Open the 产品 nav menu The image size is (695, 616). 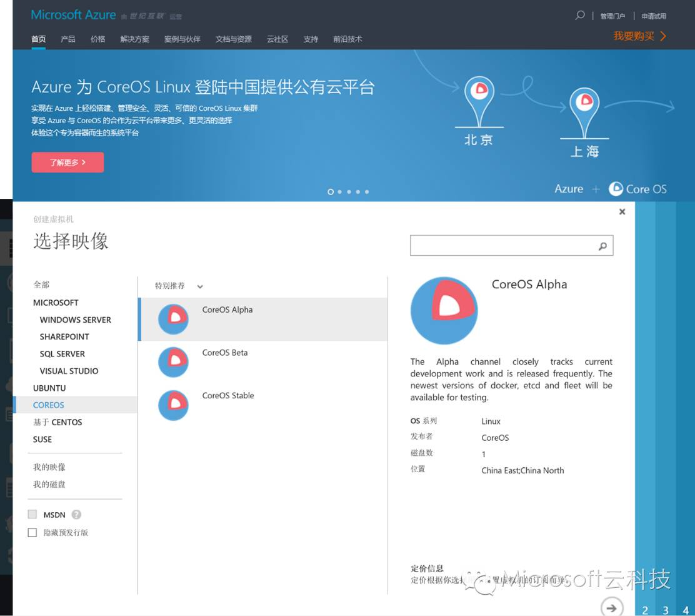pos(68,39)
